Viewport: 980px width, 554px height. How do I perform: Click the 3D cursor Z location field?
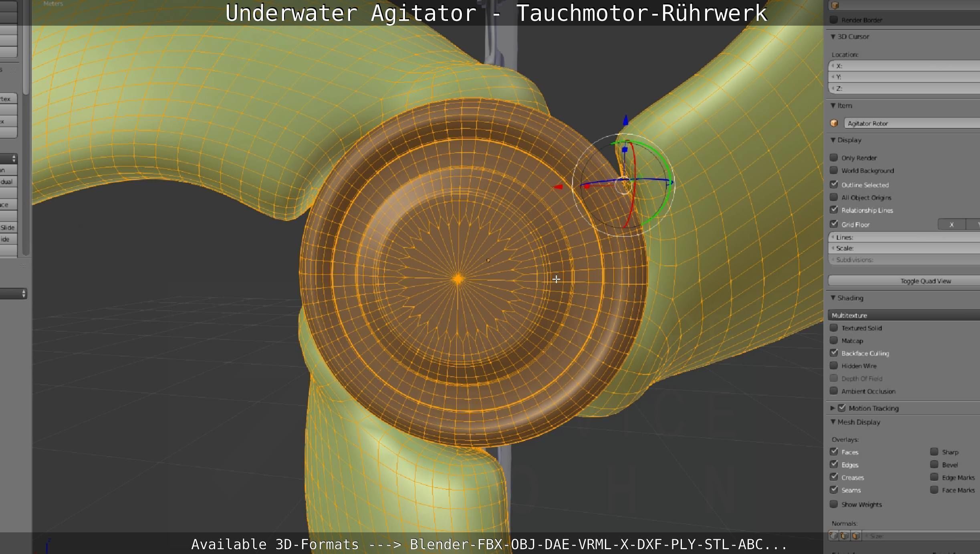pos(904,88)
